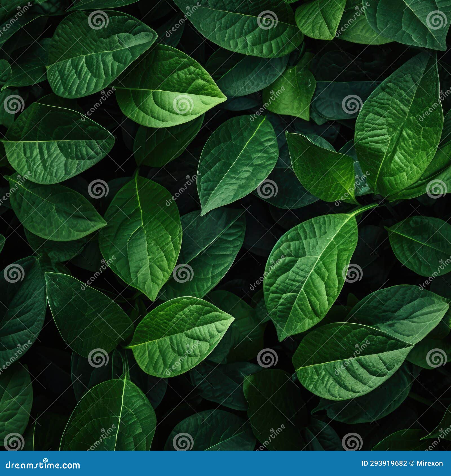
Task: Click the image ID 293919682 text
Action: point(383,463)
